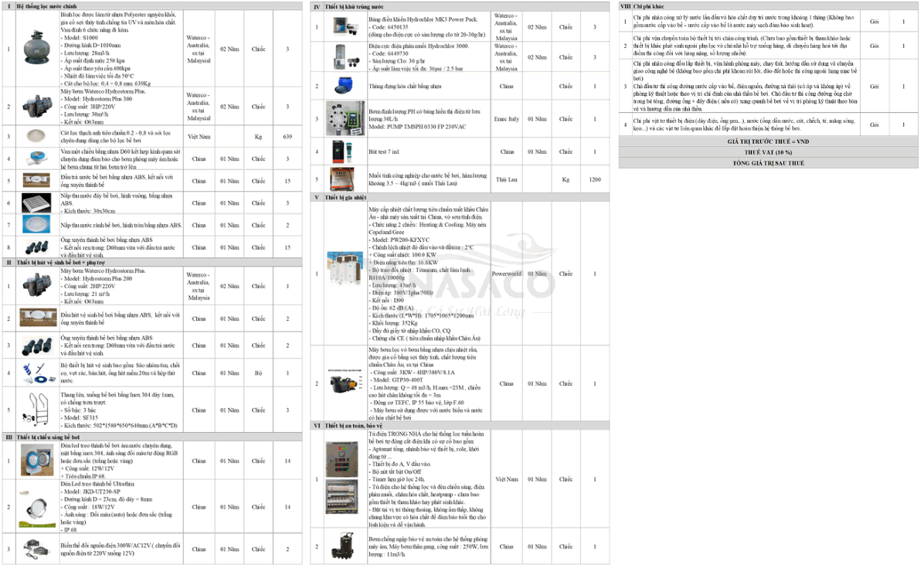Click warranty "02 Năm" in the S1000 filter row
The height and width of the screenshot is (568, 924).
(229, 49)
